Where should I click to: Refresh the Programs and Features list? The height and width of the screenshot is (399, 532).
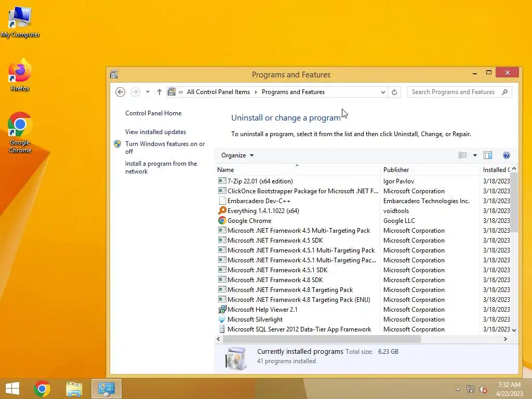(394, 92)
